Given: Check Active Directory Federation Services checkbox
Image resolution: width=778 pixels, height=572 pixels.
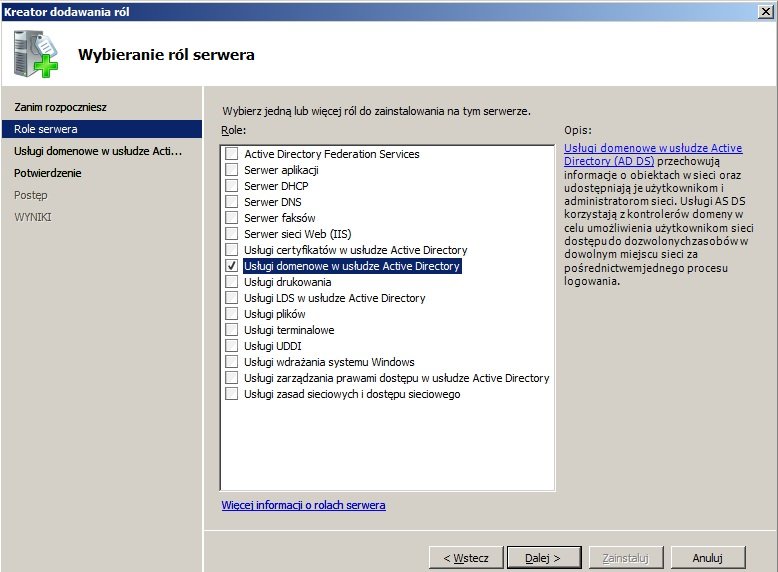Looking at the screenshot, I should coord(231,154).
